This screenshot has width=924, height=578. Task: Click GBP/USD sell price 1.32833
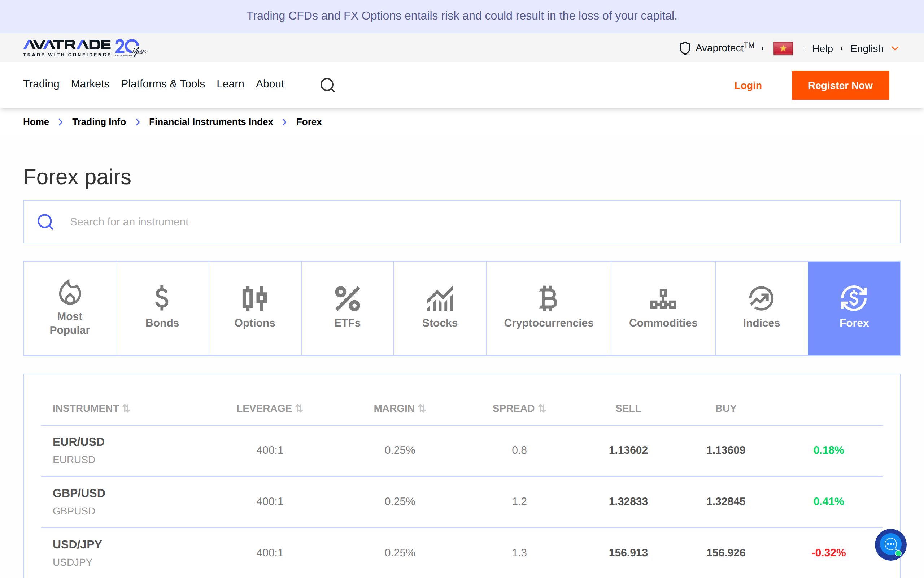click(628, 501)
